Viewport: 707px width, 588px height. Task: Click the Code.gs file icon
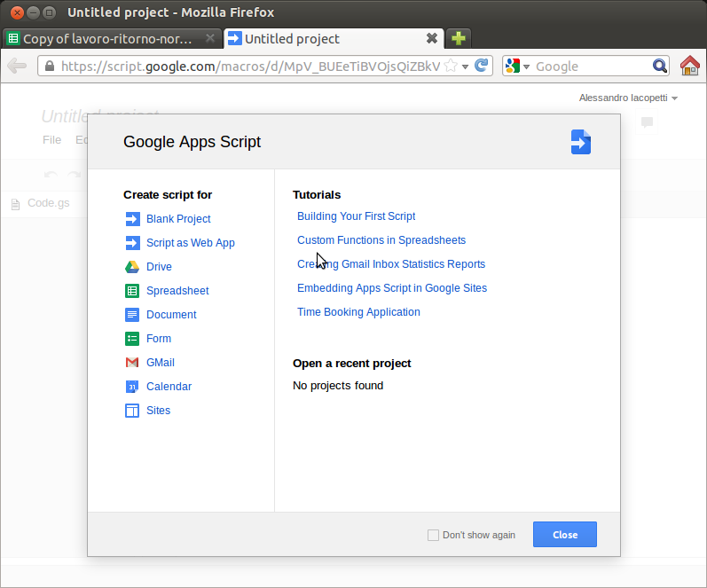coord(15,204)
